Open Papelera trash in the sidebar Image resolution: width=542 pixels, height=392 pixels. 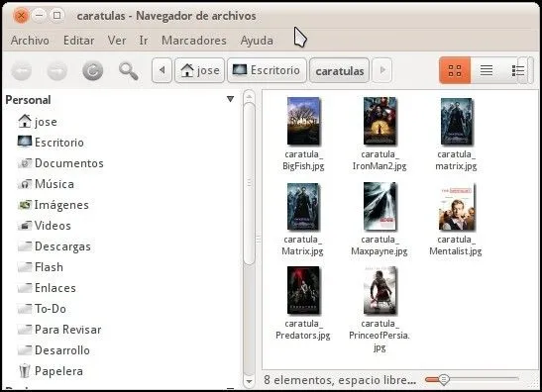[x=51, y=371]
